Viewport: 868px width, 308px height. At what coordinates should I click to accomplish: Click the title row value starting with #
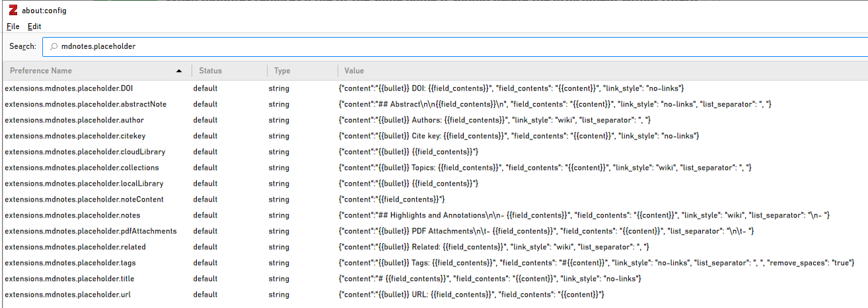[x=489, y=278]
